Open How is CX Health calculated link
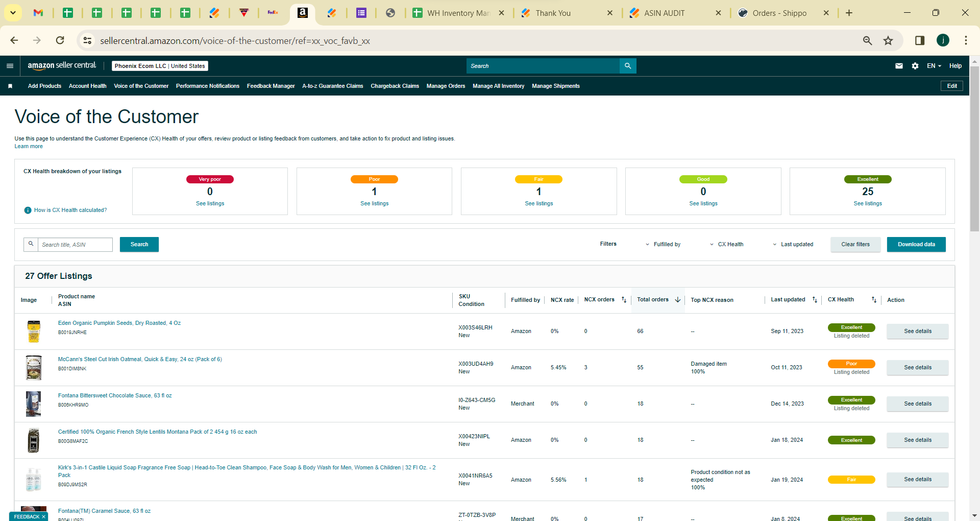This screenshot has width=980, height=521. coord(70,210)
